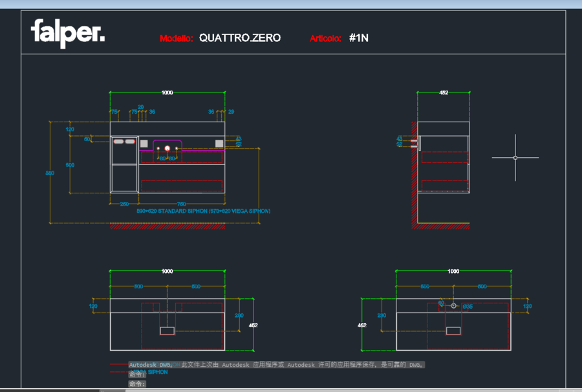Select the 52 dimension on the side view
The height and width of the screenshot is (392, 582).
click(x=400, y=144)
